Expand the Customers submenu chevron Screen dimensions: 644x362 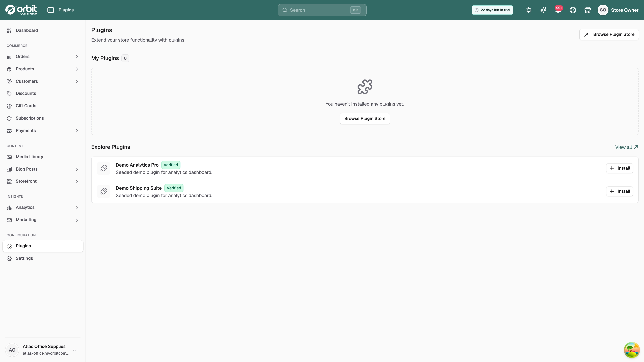click(77, 81)
